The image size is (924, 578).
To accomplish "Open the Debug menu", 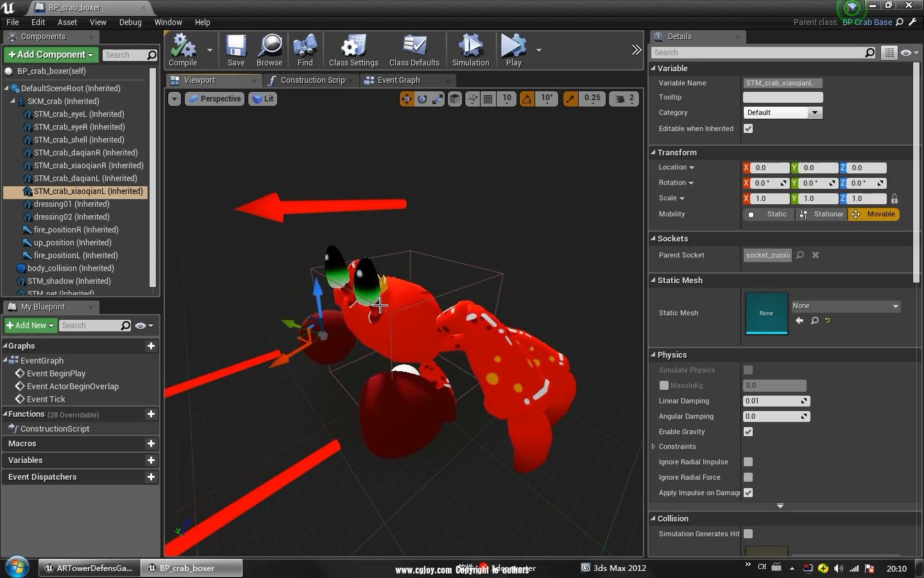I will [130, 22].
